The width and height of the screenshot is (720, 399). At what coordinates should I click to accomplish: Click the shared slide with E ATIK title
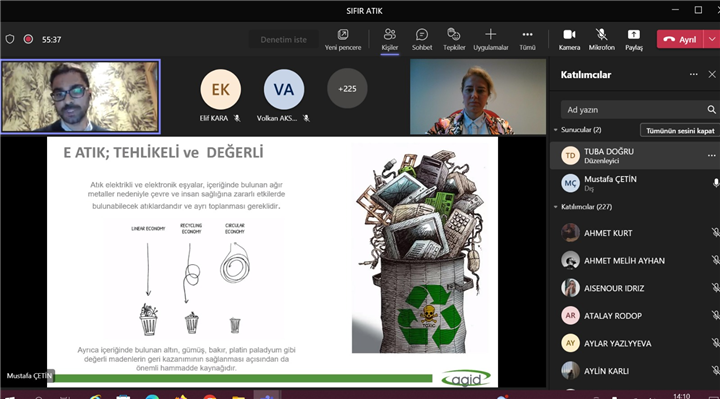[272, 262]
